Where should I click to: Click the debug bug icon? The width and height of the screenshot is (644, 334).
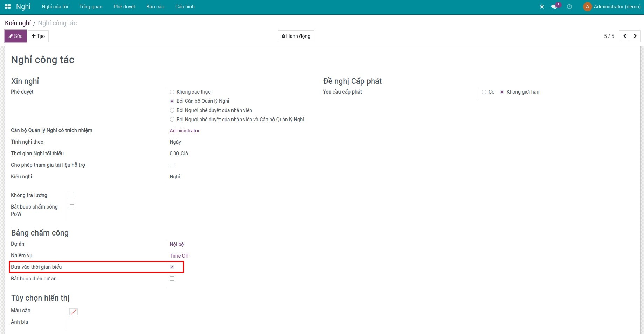coord(542,7)
